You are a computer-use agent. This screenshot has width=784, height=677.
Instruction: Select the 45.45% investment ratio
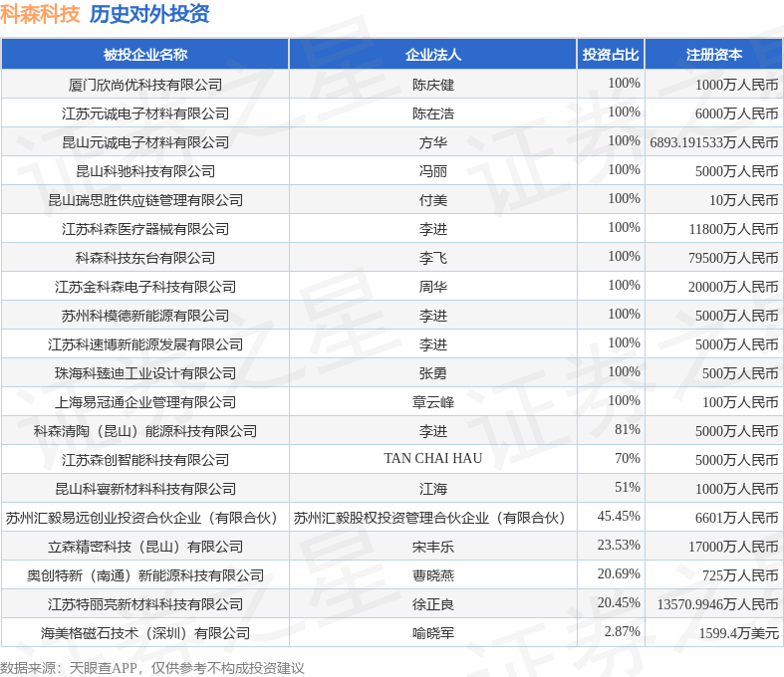pyautogui.click(x=619, y=516)
